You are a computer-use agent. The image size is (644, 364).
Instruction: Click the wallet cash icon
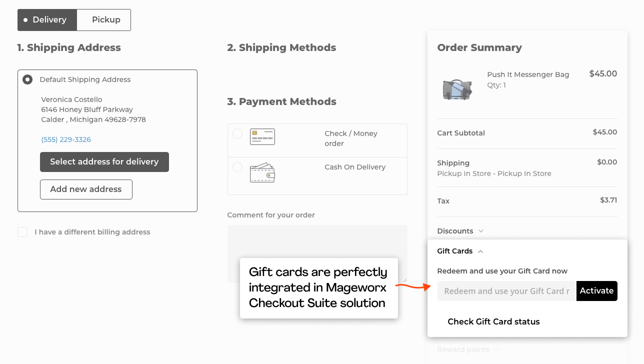[262, 172]
